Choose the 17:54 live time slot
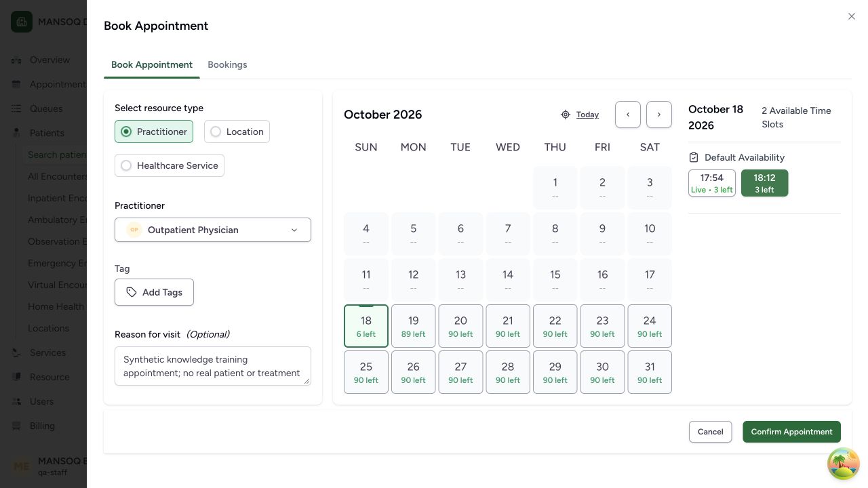The width and height of the screenshot is (868, 488). pyautogui.click(x=712, y=183)
